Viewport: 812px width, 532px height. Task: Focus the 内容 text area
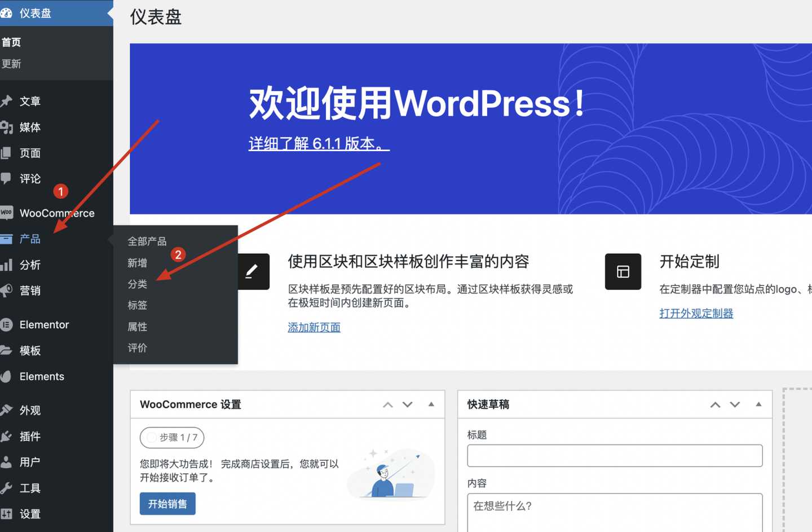point(615,512)
